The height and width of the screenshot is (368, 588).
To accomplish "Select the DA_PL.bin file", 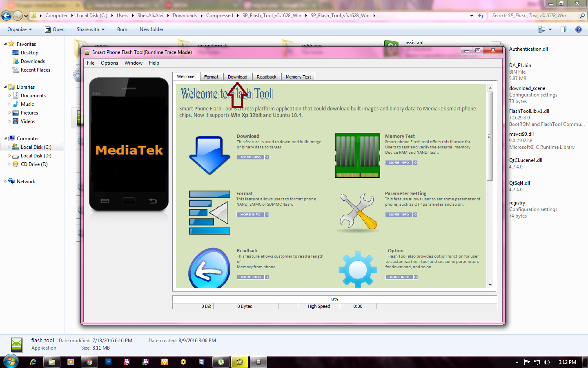I will pos(520,65).
